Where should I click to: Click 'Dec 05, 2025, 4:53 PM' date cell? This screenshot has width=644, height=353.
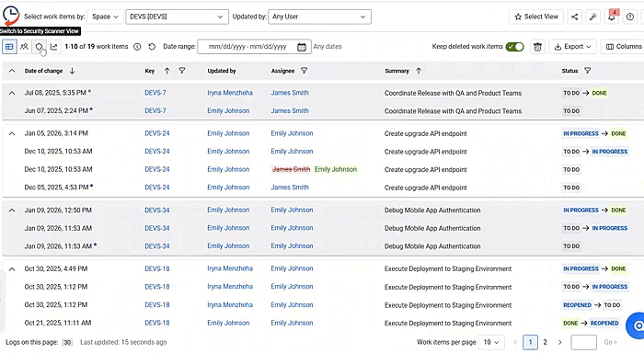tap(56, 188)
